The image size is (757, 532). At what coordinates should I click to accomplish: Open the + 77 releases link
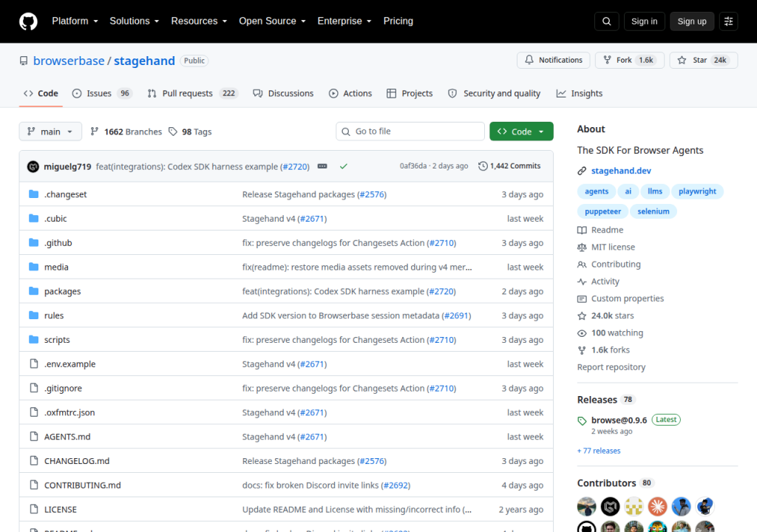pyautogui.click(x=599, y=451)
